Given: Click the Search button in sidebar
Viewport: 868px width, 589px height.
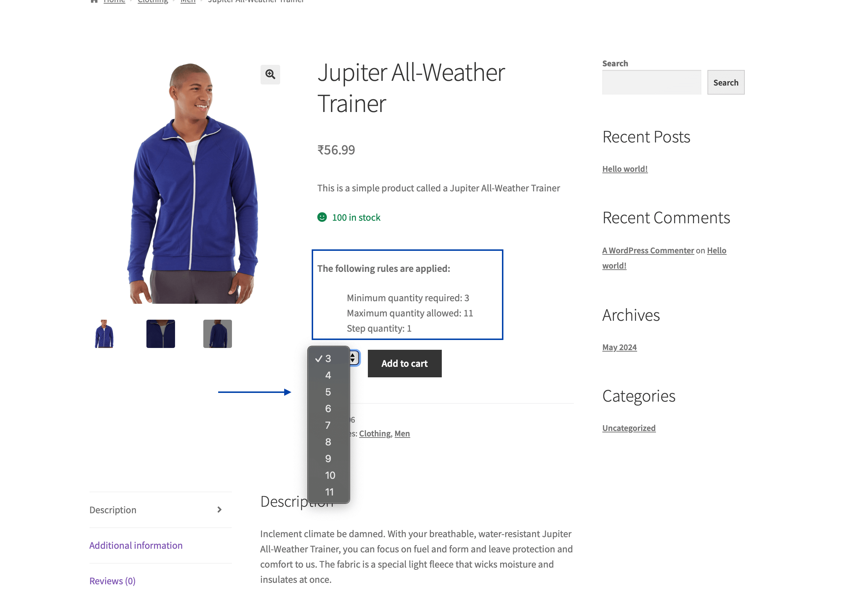Looking at the screenshot, I should pyautogui.click(x=726, y=82).
